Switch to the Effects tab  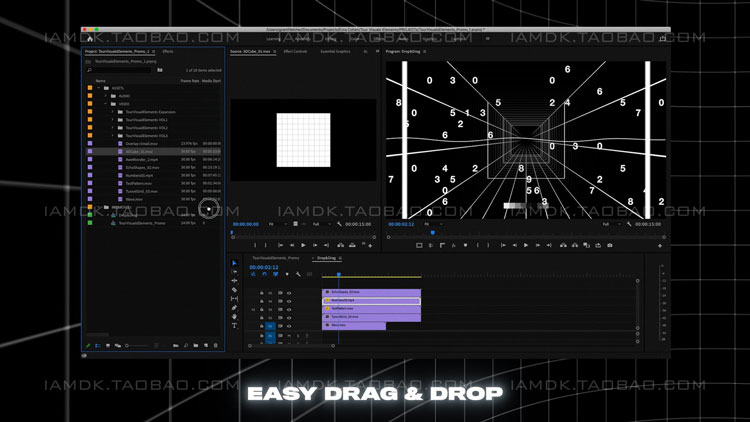click(167, 52)
